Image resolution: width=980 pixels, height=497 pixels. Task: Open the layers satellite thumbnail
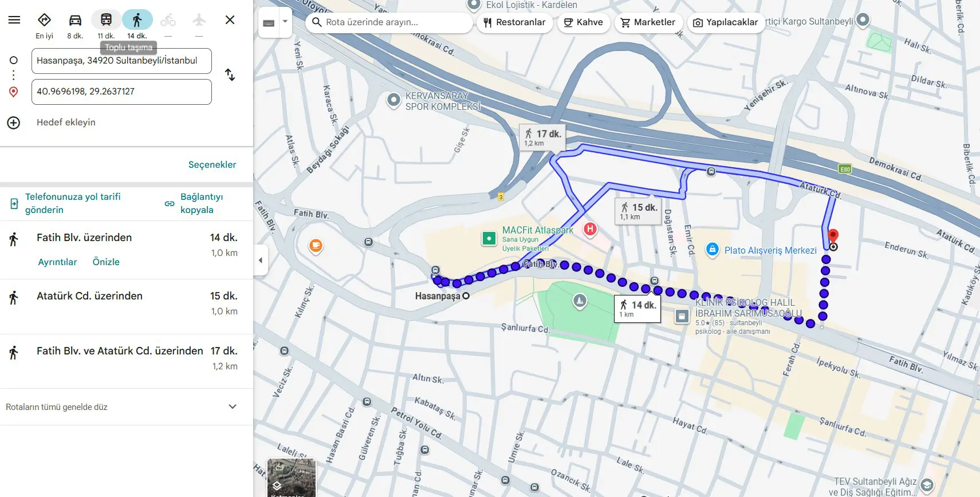click(x=292, y=477)
